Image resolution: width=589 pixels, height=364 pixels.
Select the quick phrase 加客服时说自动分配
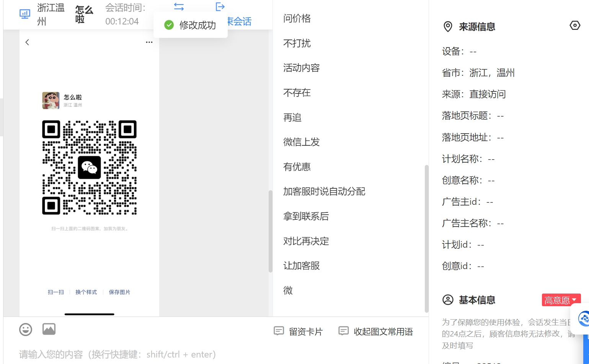click(324, 191)
